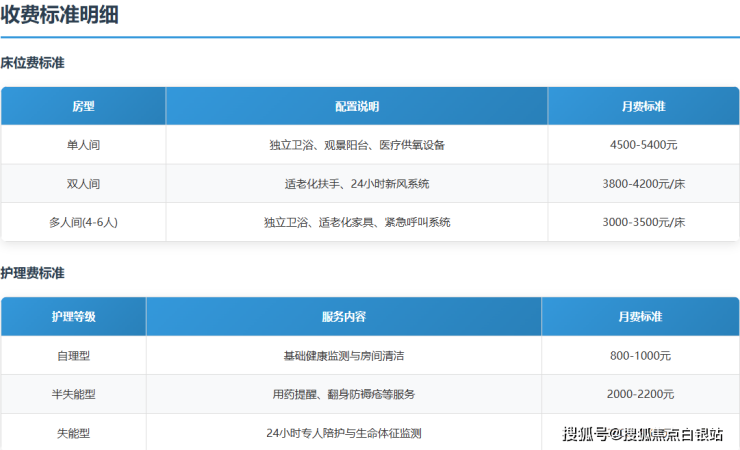The width and height of the screenshot is (740, 450).
Task: Select the 多人间(4-6人) room type cell
Action: tap(83, 222)
